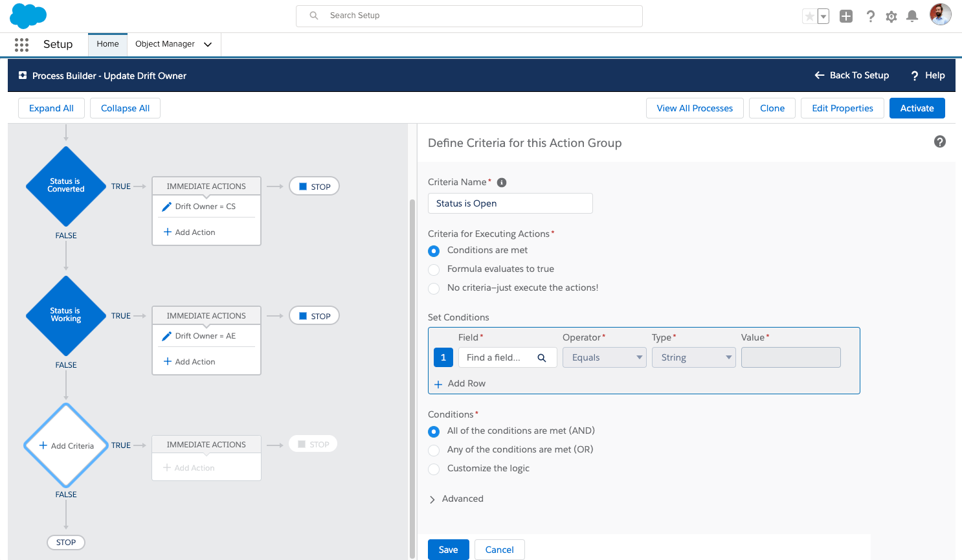
Task: Save the criteria definition
Action: [448, 550]
